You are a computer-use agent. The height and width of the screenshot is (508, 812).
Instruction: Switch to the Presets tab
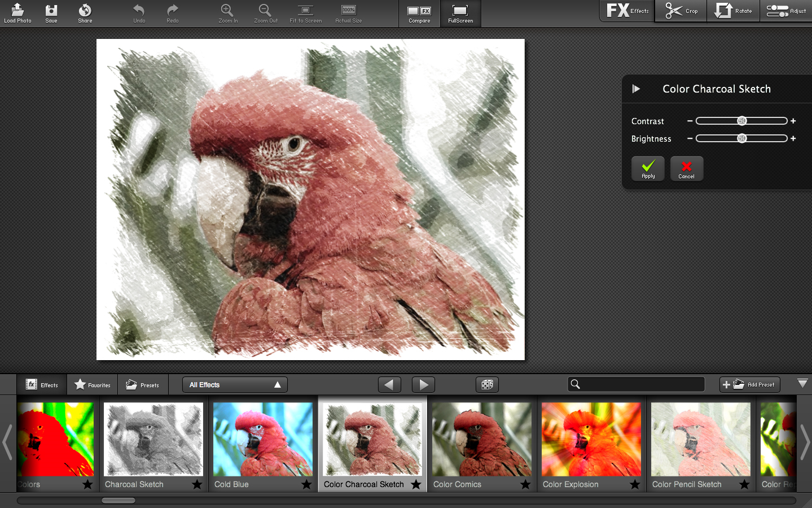[x=142, y=385]
